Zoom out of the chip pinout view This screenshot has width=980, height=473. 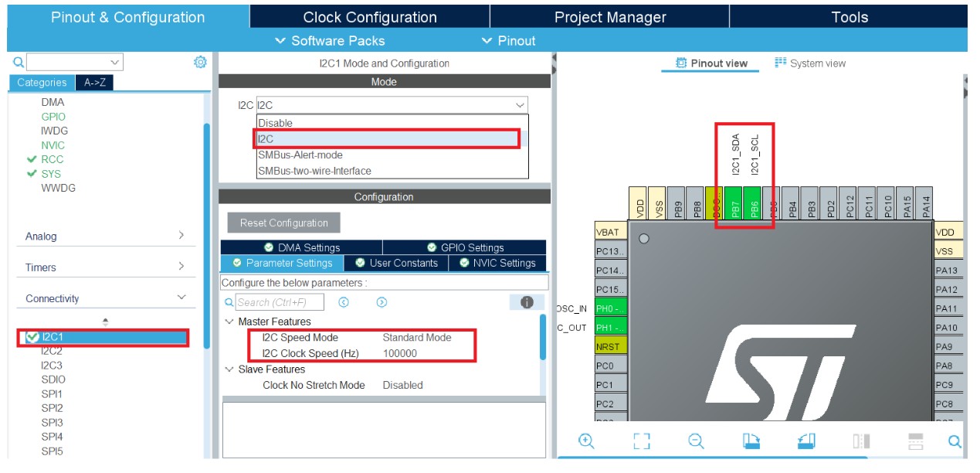click(x=696, y=441)
